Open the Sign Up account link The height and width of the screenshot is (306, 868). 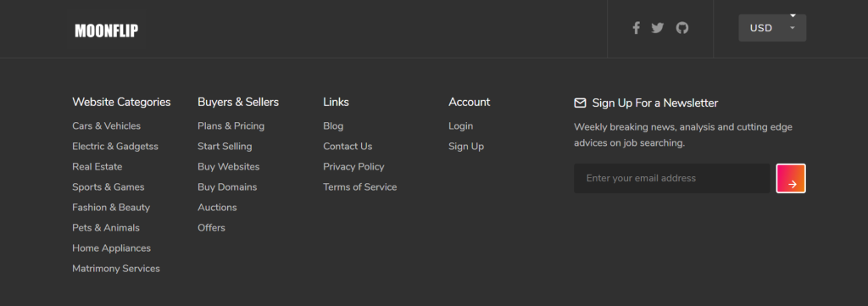click(466, 147)
